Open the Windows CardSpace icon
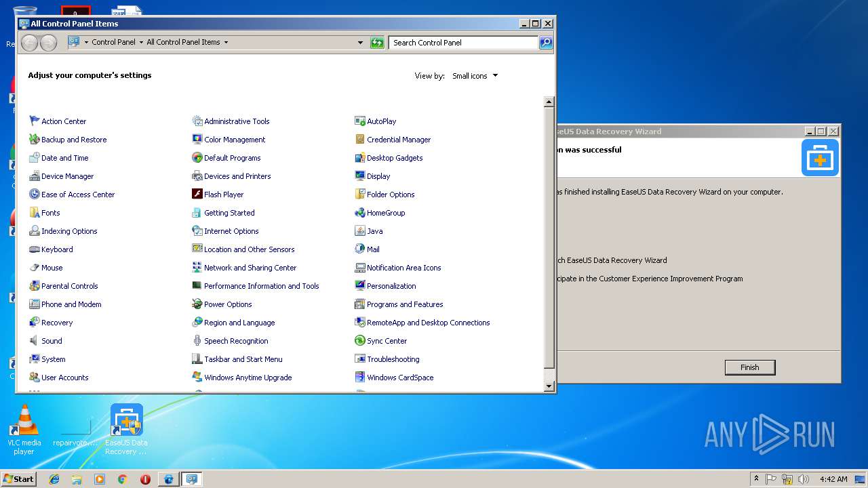Image resolution: width=868 pixels, height=488 pixels. pos(360,377)
